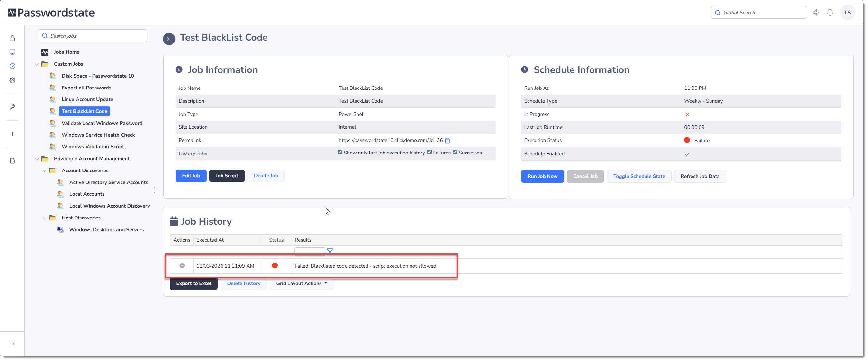Click the Privileged Account Management folder icon
This screenshot has width=868, height=361.
tap(45, 159)
